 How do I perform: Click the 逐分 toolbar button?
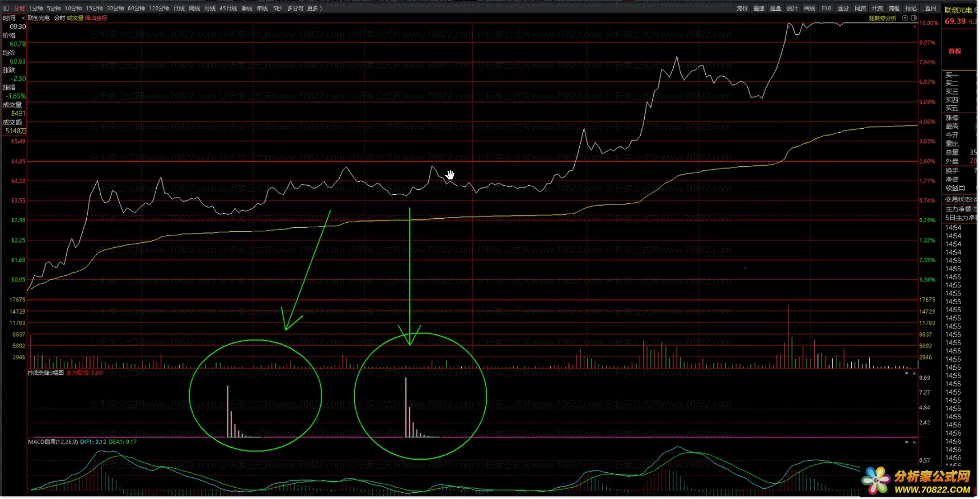pyautogui.click(x=843, y=9)
